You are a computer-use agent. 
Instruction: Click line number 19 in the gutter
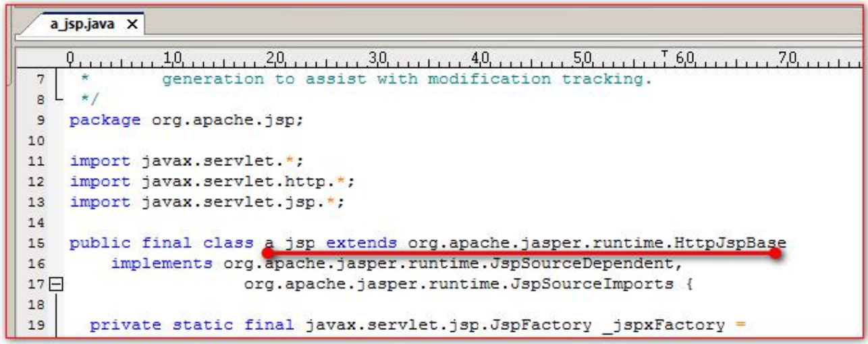(37, 325)
